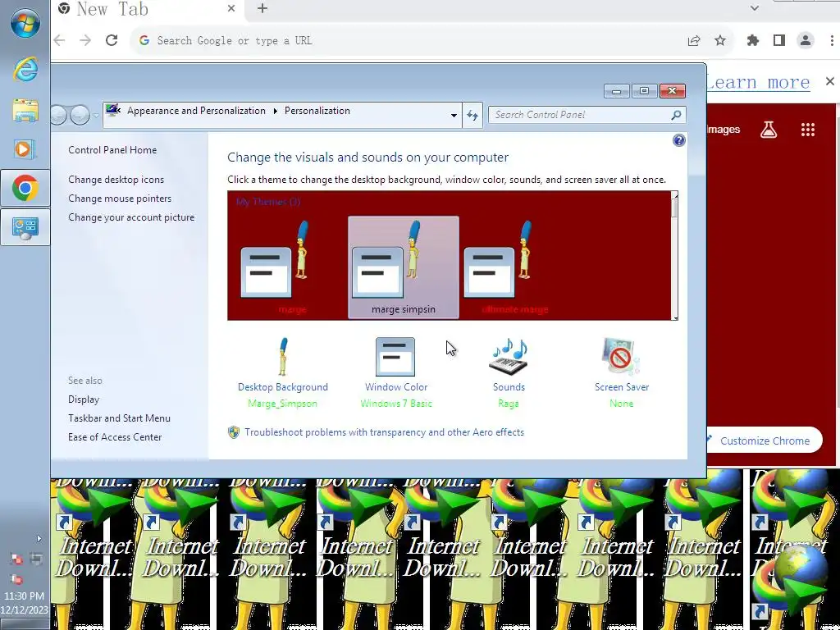Viewport: 840px width, 630px height.
Task: Click the taskbar date 12/12/2023
Action: (x=24, y=609)
